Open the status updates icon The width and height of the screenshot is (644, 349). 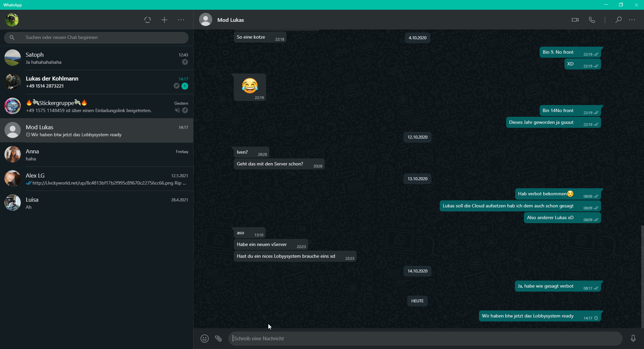point(148,20)
